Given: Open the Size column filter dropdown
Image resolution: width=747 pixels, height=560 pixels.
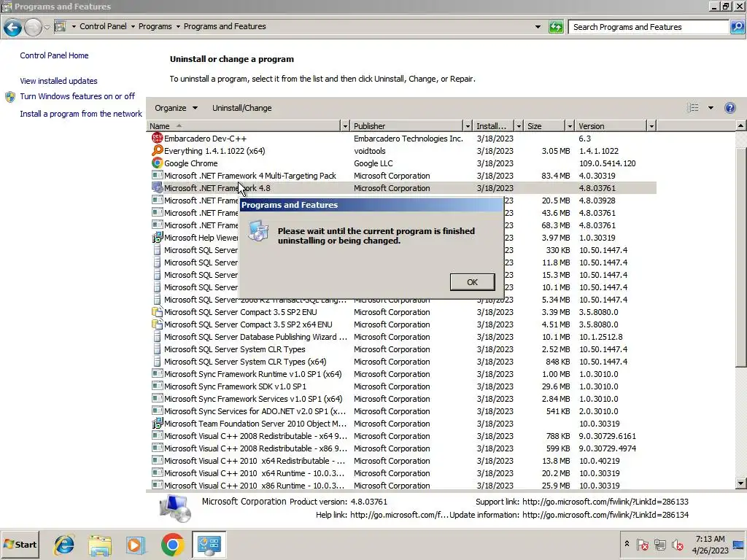Looking at the screenshot, I should (569, 126).
